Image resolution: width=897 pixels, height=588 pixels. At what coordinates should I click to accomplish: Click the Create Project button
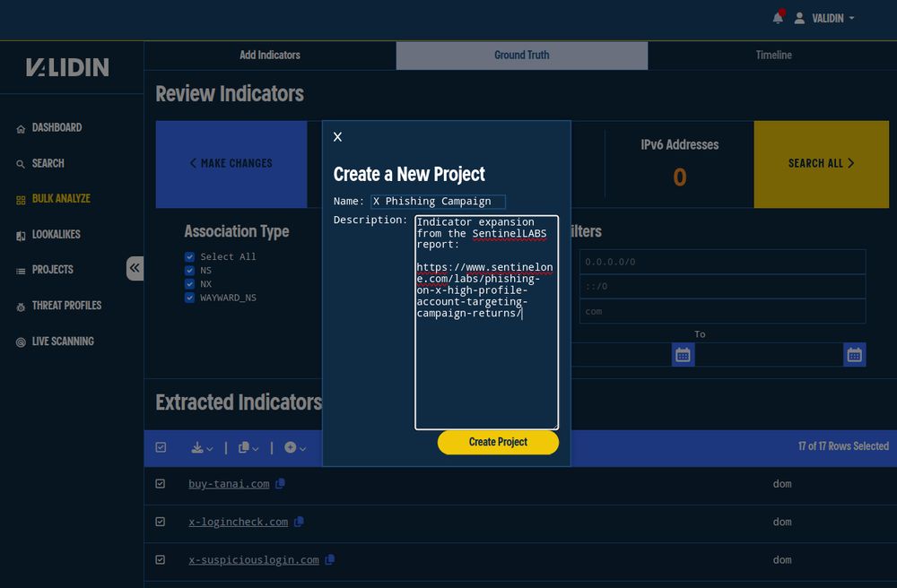coord(498,442)
